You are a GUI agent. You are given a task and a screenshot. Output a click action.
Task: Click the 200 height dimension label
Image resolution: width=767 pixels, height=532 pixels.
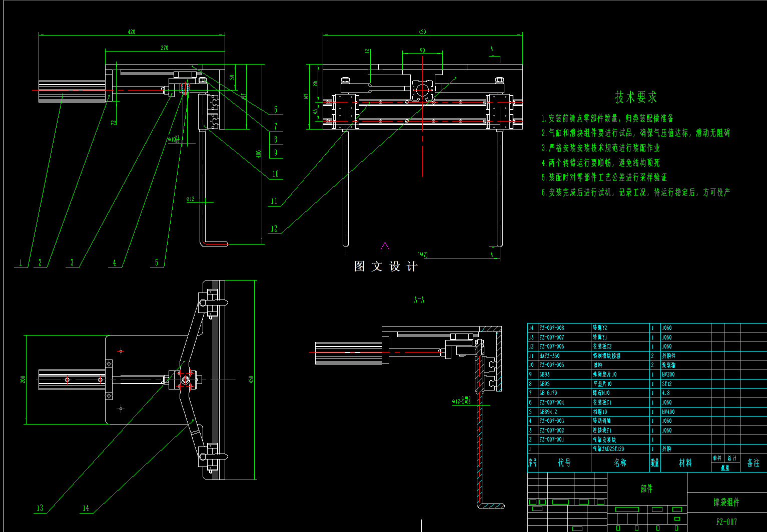tap(23, 379)
